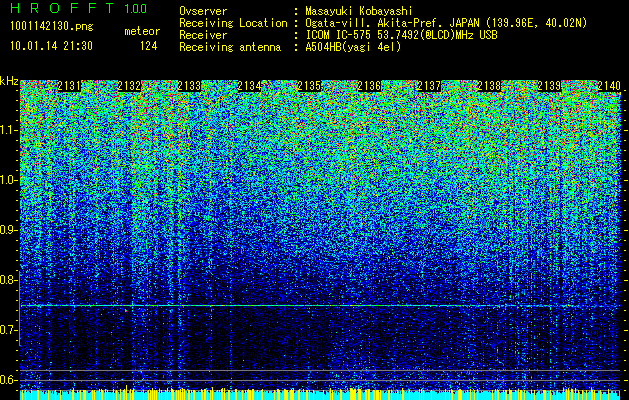This screenshot has width=629, height=400.
Task: Click the kHz axis unit label
Action: 9,81
